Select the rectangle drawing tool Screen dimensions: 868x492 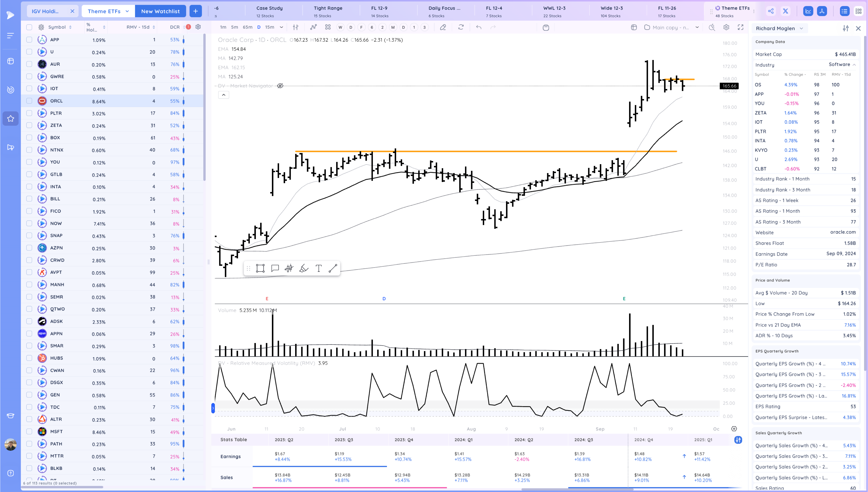pyautogui.click(x=260, y=268)
